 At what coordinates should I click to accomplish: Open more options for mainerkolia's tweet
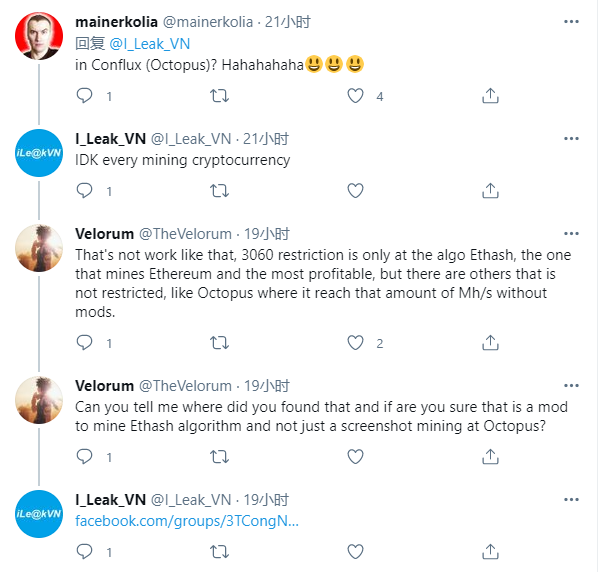[x=571, y=22]
